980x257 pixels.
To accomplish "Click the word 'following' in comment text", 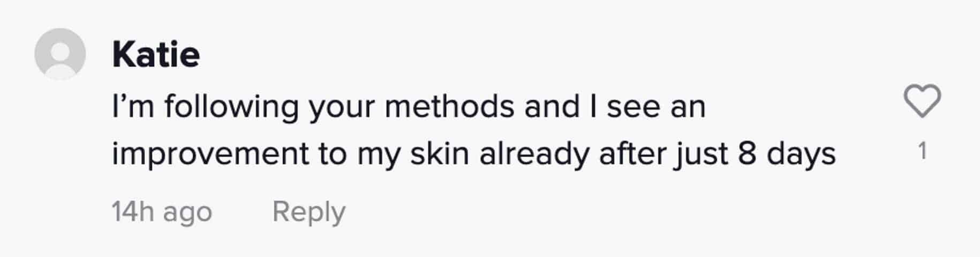I will (x=231, y=106).
